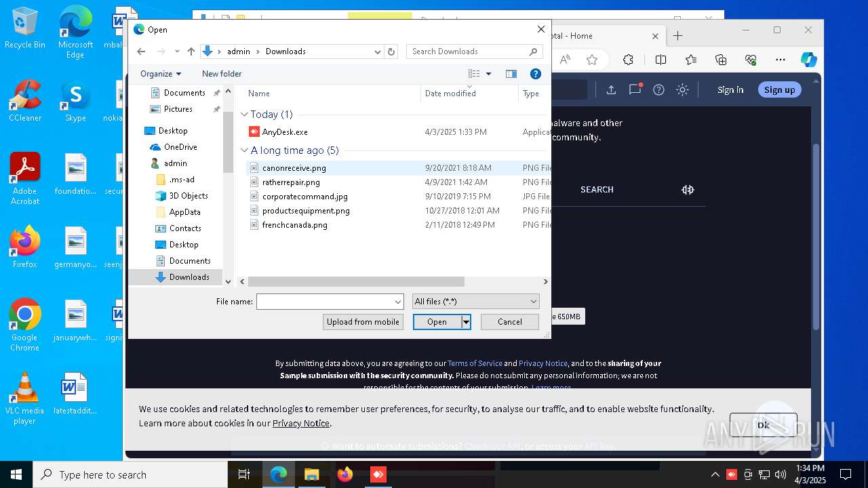The width and height of the screenshot is (868, 488).
Task: Expand File name combo dropdown
Action: point(398,302)
